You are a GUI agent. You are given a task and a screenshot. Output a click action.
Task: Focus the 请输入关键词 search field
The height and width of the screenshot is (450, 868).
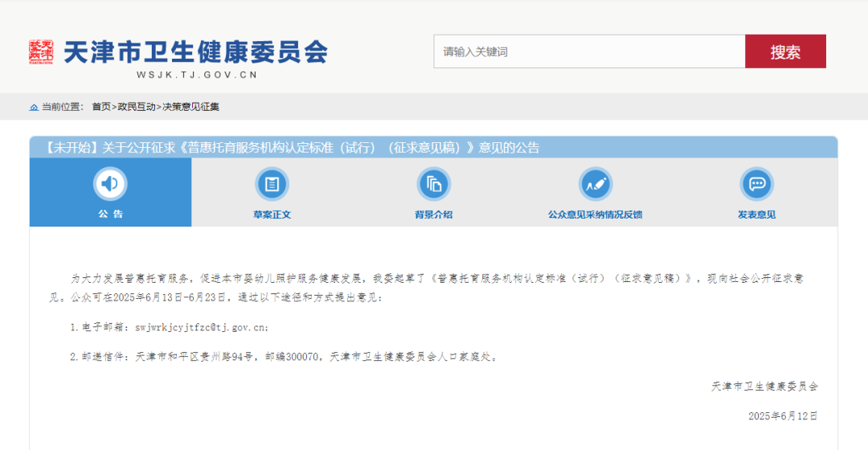click(x=589, y=51)
